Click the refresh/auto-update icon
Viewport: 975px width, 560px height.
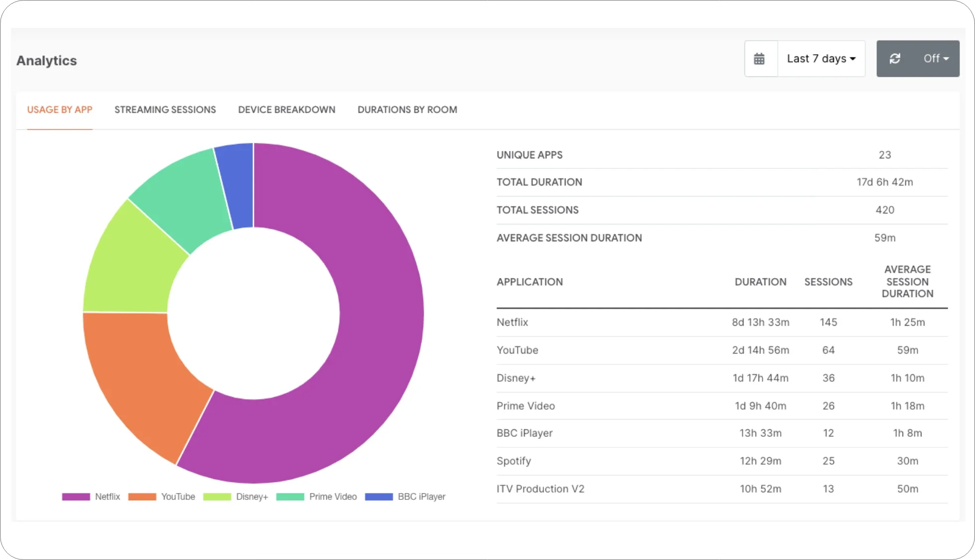point(896,58)
